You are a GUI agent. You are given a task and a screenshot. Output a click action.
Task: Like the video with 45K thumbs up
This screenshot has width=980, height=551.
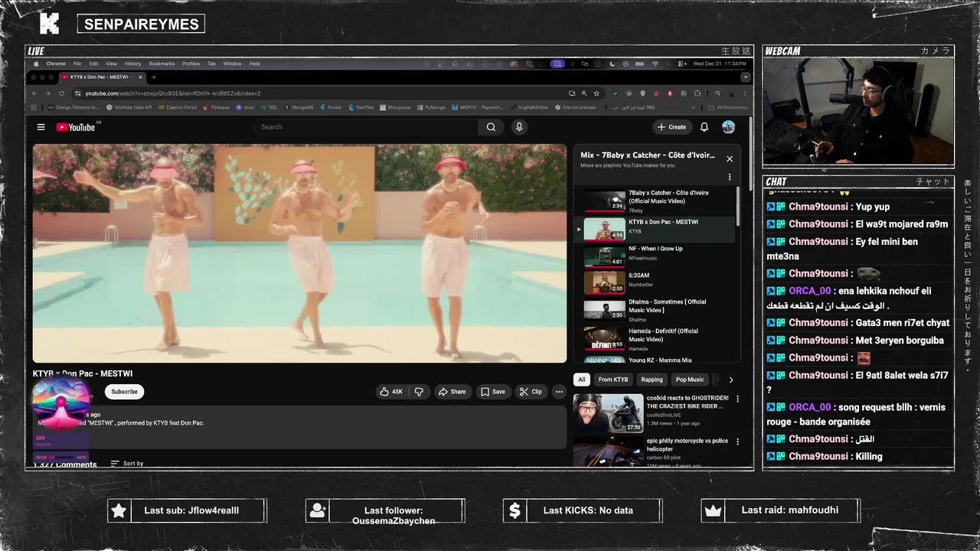click(390, 392)
